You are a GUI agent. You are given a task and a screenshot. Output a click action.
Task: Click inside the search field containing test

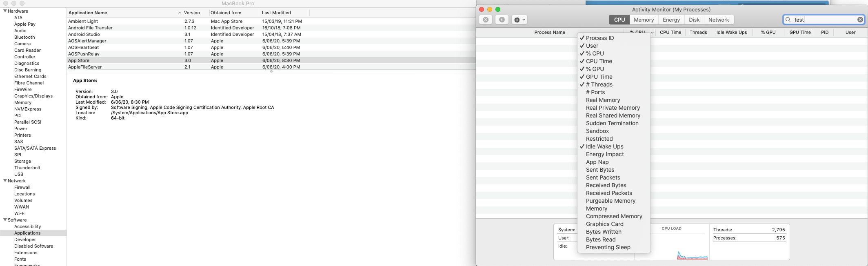824,20
